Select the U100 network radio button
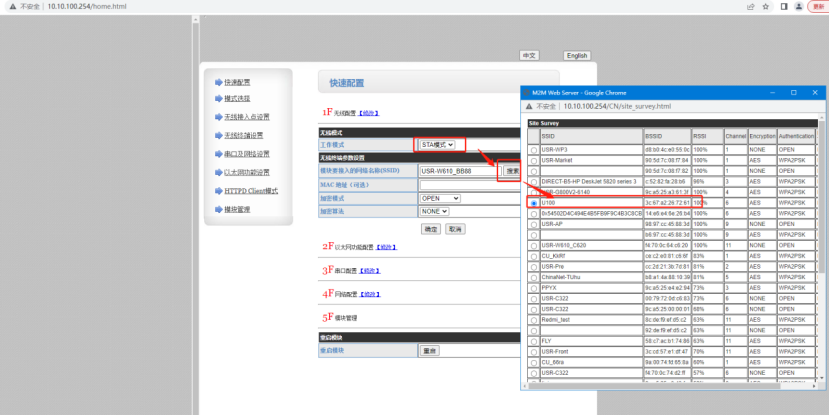 click(x=533, y=202)
